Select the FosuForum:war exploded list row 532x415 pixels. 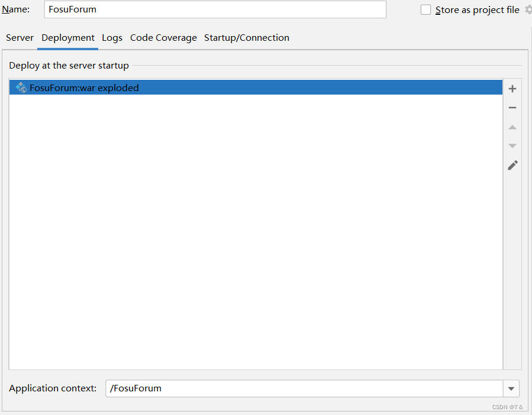tap(256, 87)
